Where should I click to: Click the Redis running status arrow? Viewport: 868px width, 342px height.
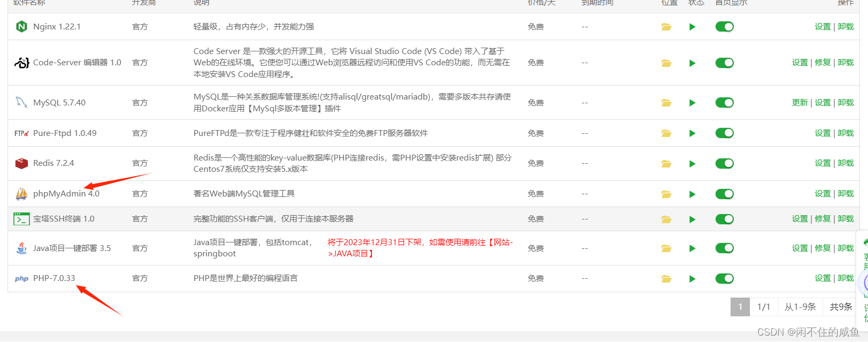tap(693, 164)
